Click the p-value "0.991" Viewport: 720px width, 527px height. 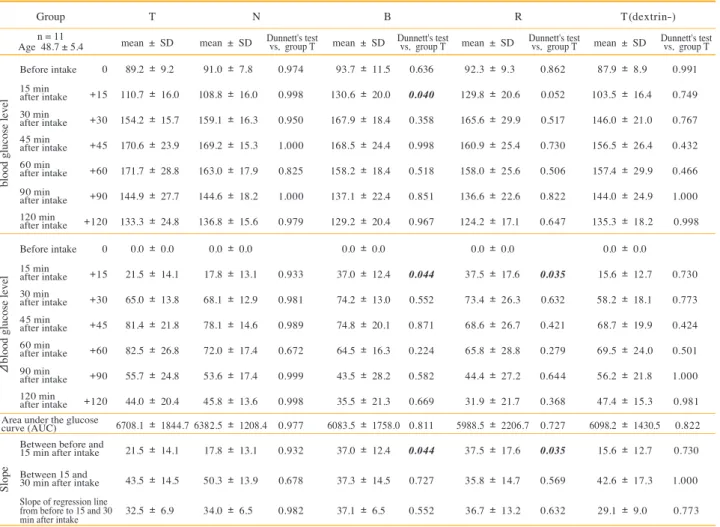(x=685, y=69)
